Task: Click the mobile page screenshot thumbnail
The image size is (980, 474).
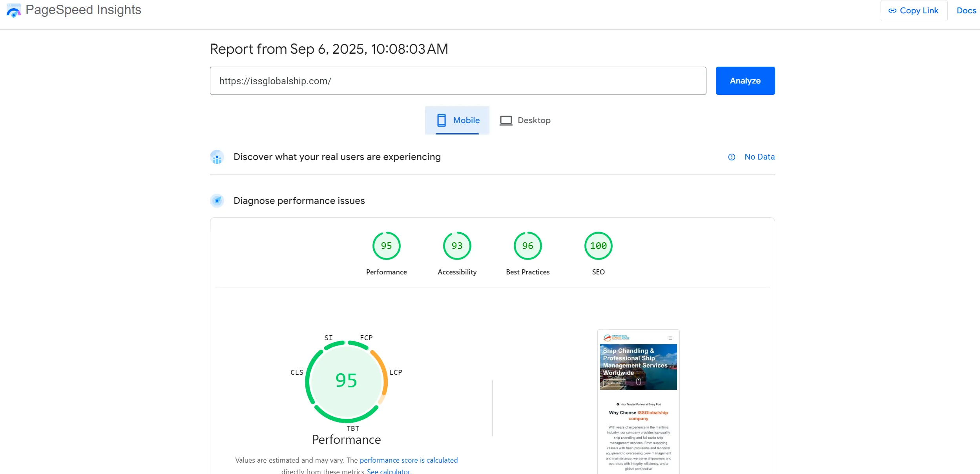Action: [638, 401]
